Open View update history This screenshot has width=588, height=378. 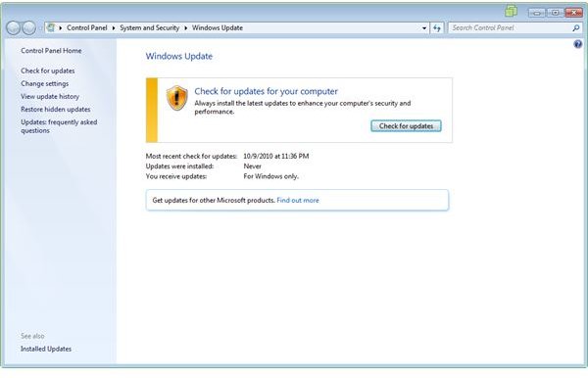(50, 96)
